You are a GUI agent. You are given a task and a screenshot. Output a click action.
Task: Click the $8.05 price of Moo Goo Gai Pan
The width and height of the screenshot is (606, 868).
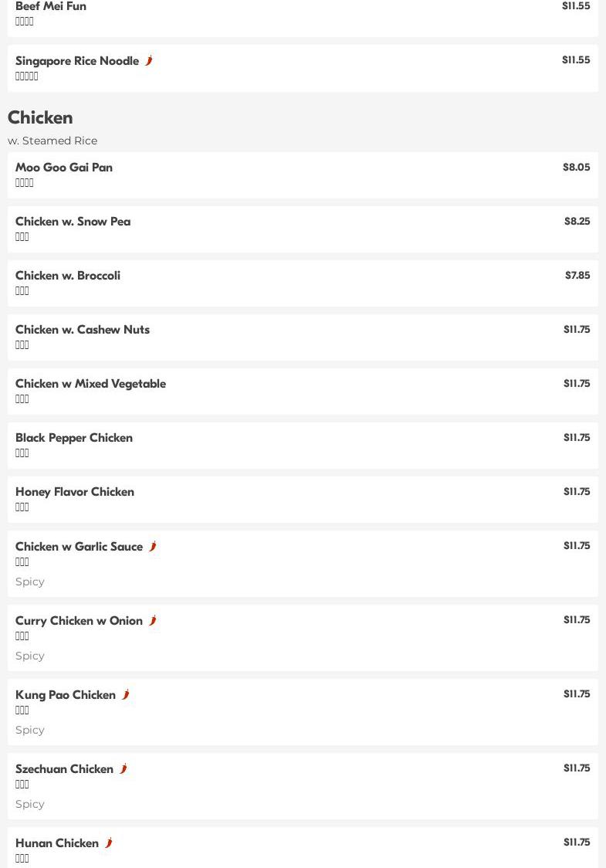[x=576, y=167]
